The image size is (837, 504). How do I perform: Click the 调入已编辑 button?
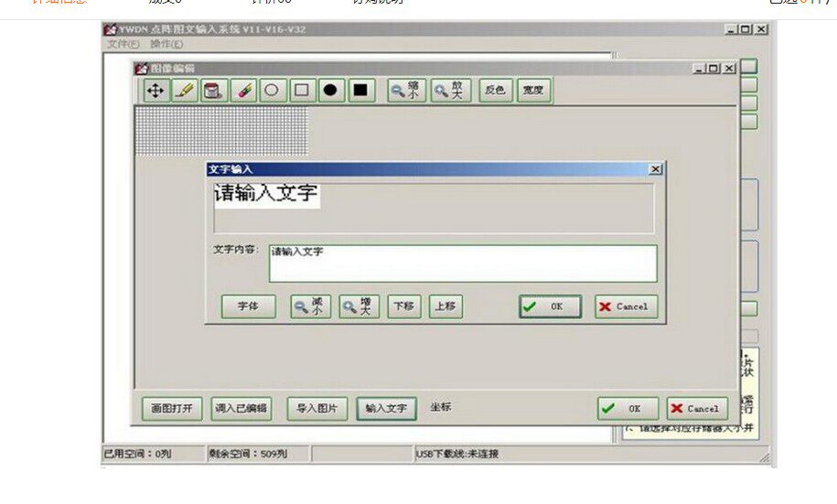tap(241, 409)
